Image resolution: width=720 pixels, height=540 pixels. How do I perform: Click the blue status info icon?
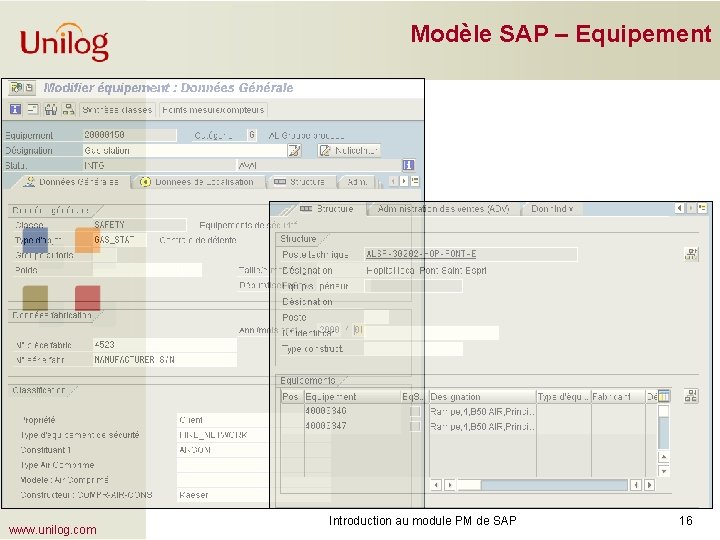408,165
